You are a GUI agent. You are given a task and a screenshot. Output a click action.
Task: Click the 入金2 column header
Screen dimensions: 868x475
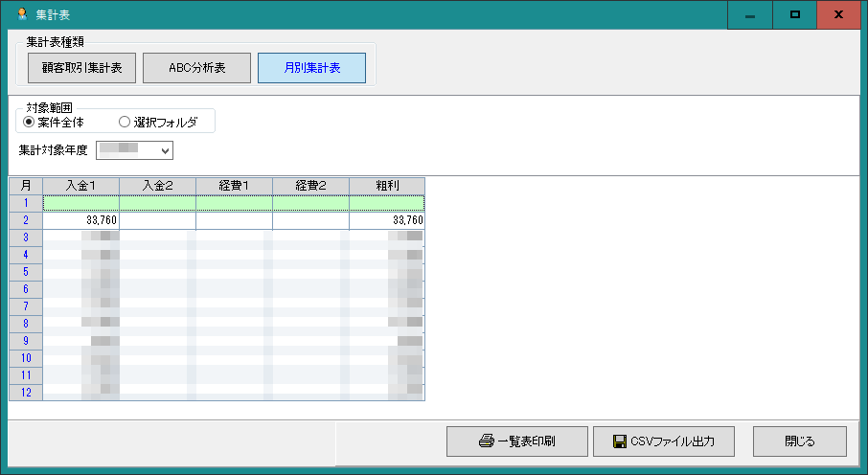click(157, 185)
